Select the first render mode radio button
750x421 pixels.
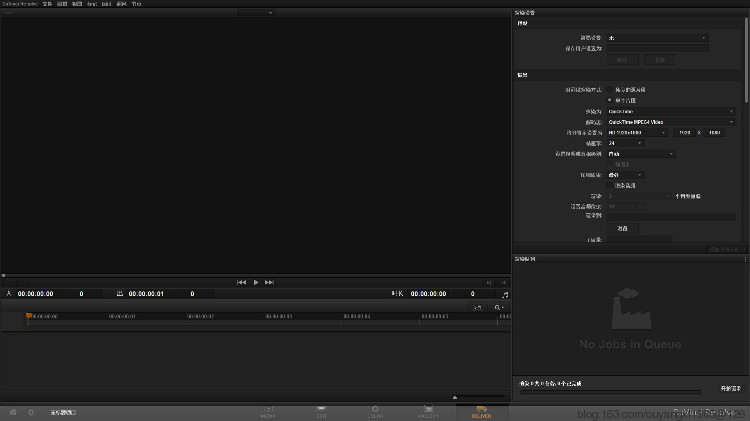click(609, 89)
